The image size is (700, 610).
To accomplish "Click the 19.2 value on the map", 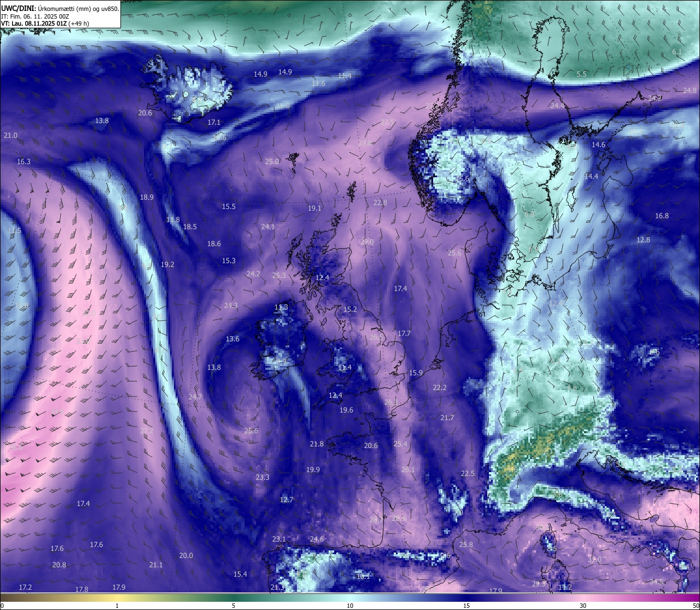I will tap(167, 265).
